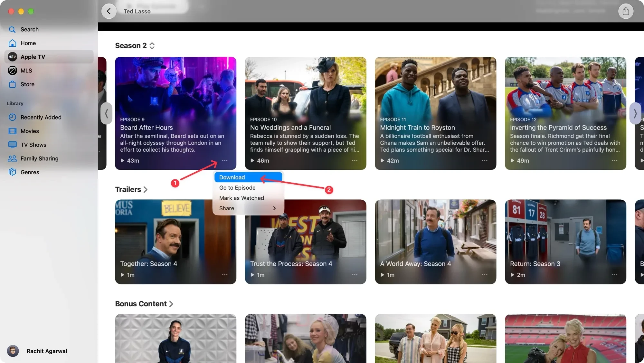
Task: Select Apple TV in sidebar
Action: [x=49, y=57]
